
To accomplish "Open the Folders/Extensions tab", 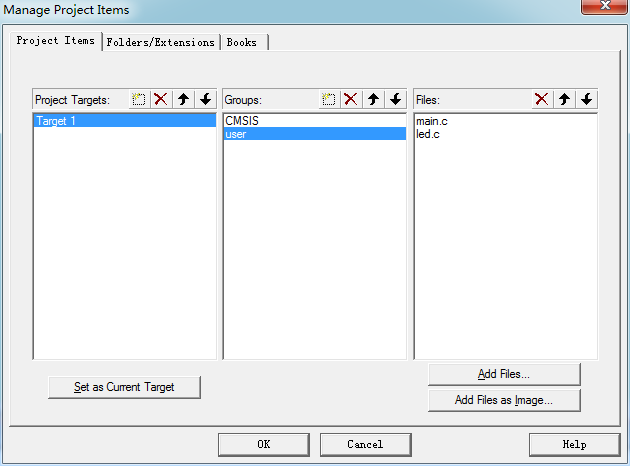I will pyautogui.click(x=161, y=42).
